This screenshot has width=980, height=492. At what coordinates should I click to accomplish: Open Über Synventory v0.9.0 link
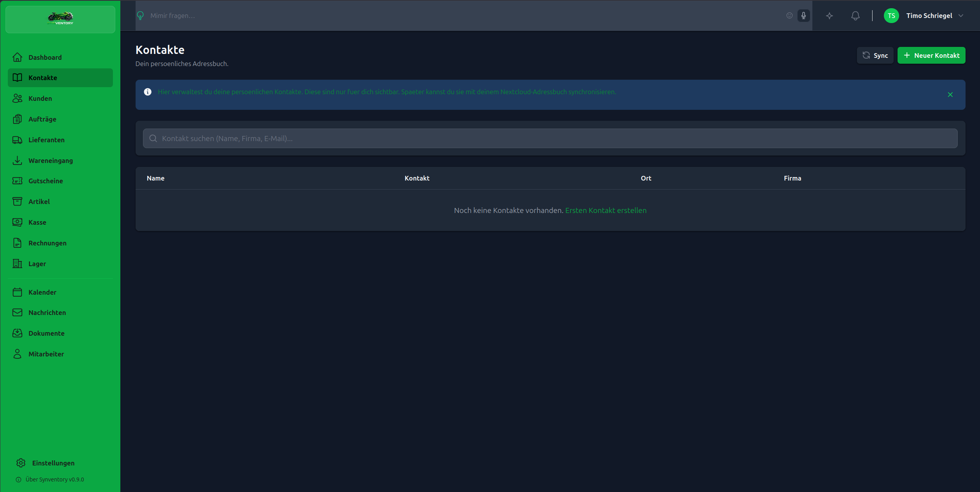(54, 479)
